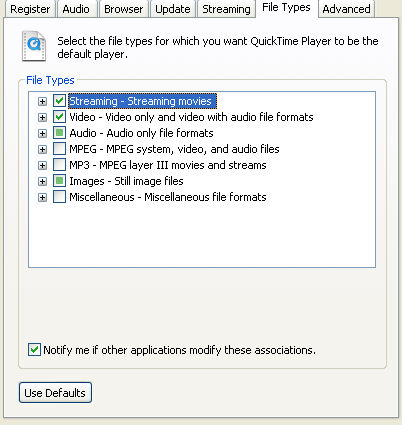
Task: Expand the Video file types node
Action: (42, 117)
